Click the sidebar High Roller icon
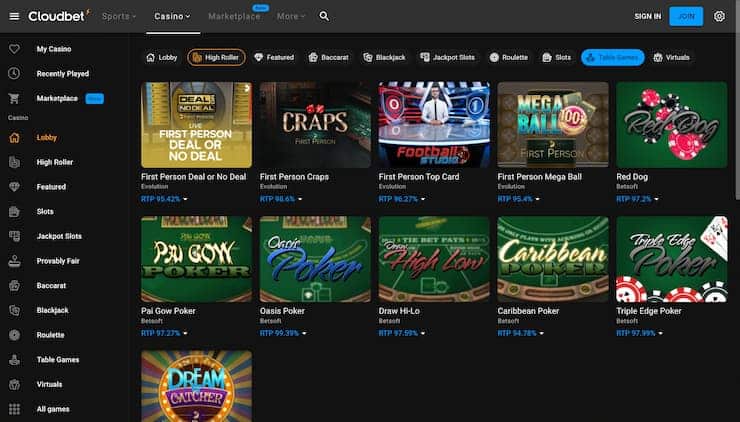The image size is (740, 422). [14, 162]
